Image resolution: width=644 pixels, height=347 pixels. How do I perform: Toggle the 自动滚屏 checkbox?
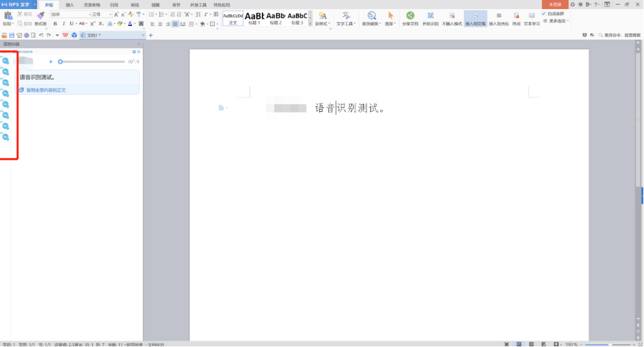click(544, 14)
